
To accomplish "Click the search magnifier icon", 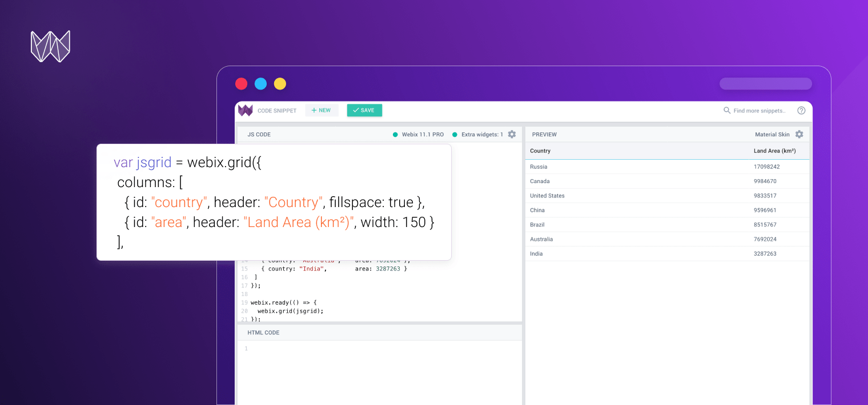I will [727, 111].
